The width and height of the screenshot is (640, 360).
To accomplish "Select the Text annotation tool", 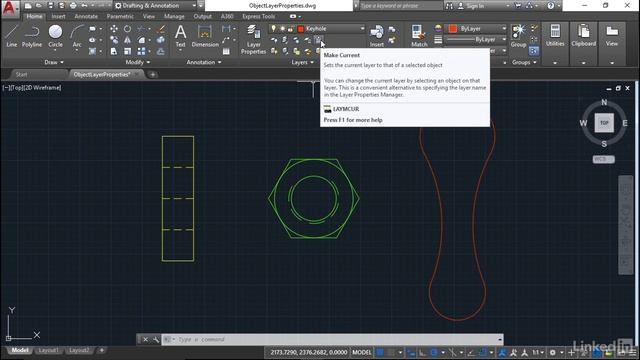I will point(180,36).
